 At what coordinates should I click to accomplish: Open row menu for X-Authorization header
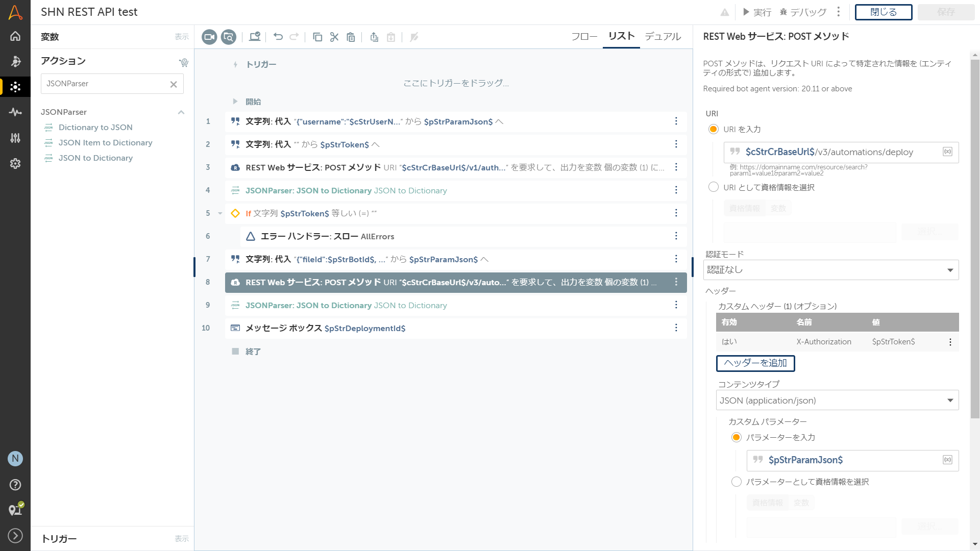click(950, 342)
